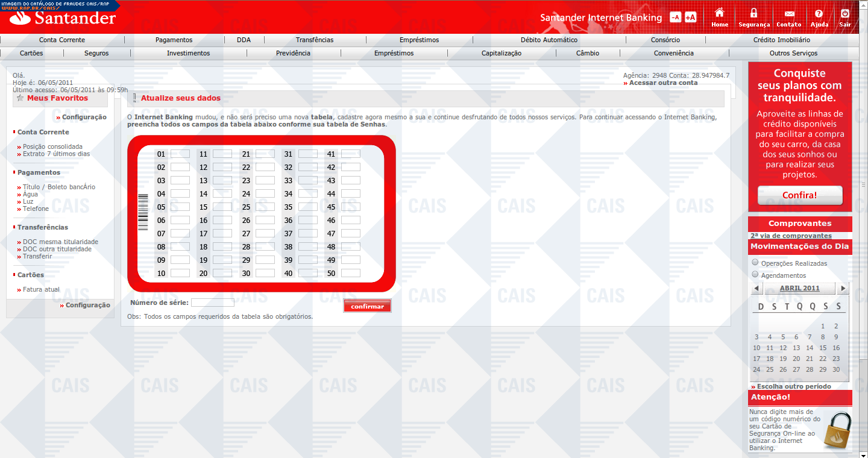Go to next month in calendar

click(843, 289)
